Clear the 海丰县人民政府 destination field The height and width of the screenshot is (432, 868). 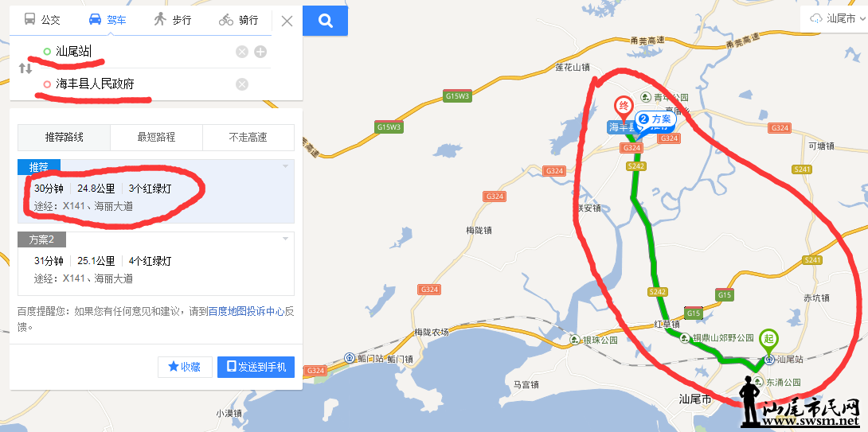[242, 84]
